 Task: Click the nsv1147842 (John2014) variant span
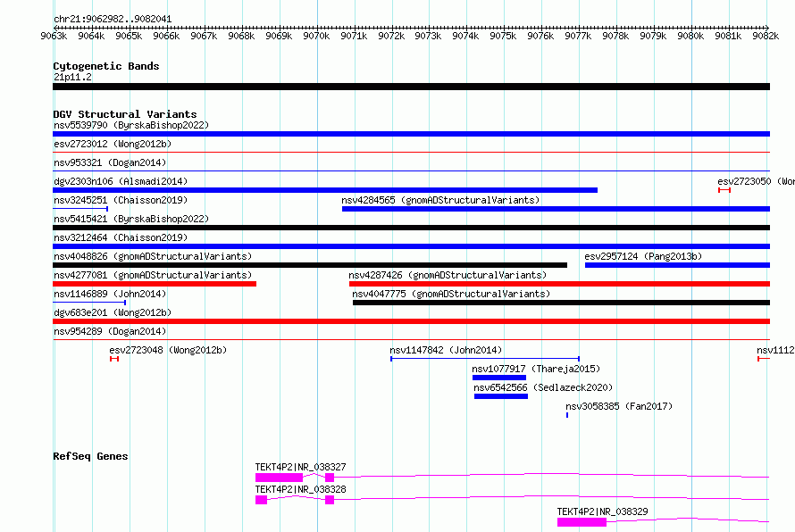tap(485, 359)
